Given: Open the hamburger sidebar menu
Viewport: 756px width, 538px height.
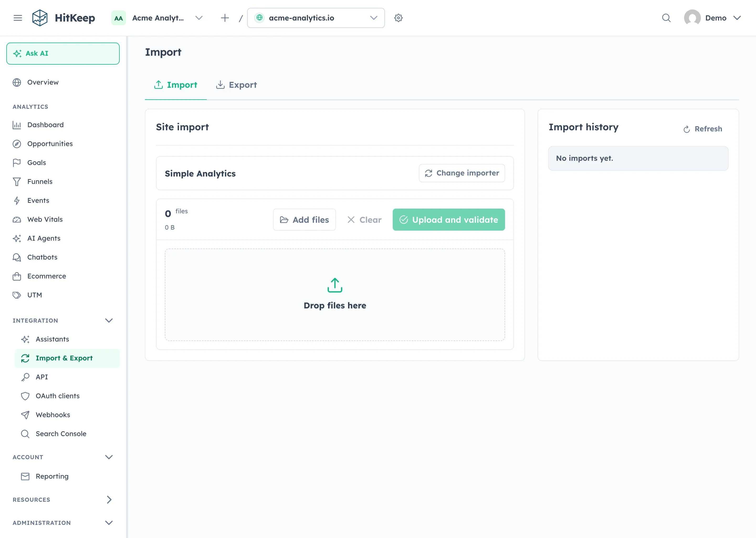Looking at the screenshot, I should coord(18,18).
